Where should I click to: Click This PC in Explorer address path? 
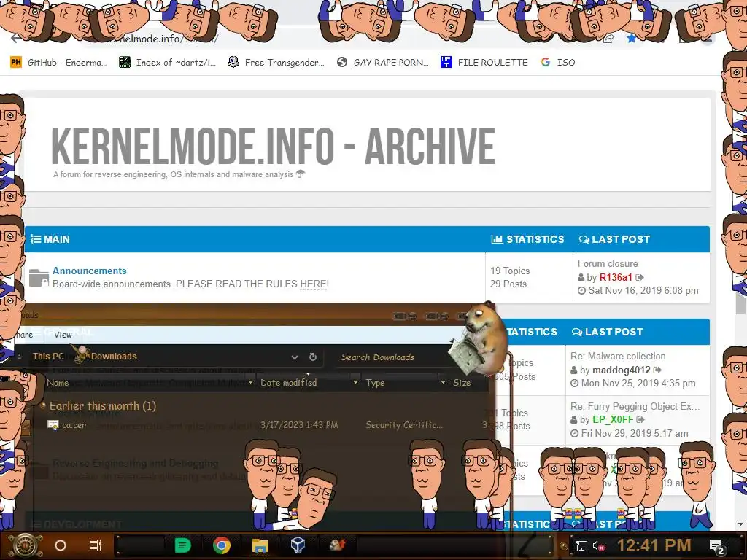pyautogui.click(x=48, y=356)
